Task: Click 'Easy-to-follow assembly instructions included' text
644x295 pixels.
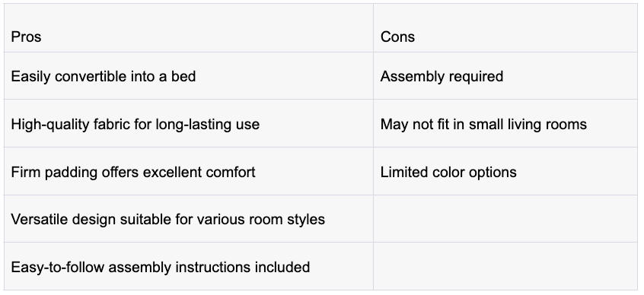Action: coord(160,267)
